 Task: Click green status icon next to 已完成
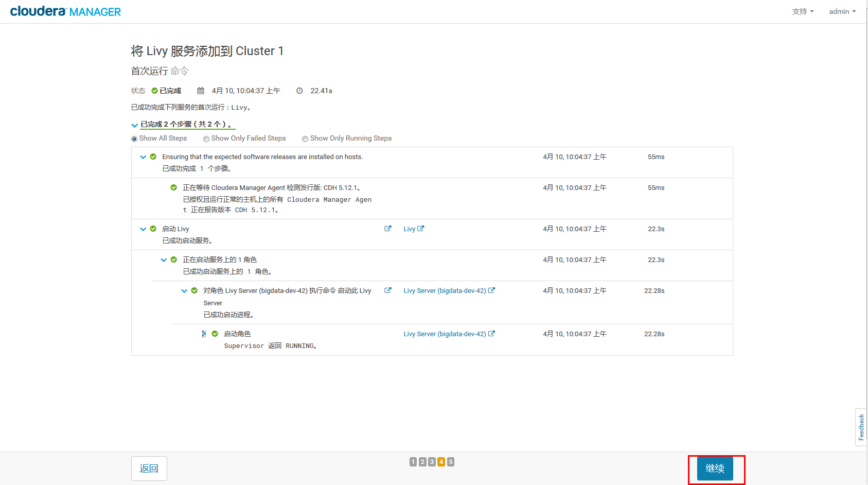[154, 91]
